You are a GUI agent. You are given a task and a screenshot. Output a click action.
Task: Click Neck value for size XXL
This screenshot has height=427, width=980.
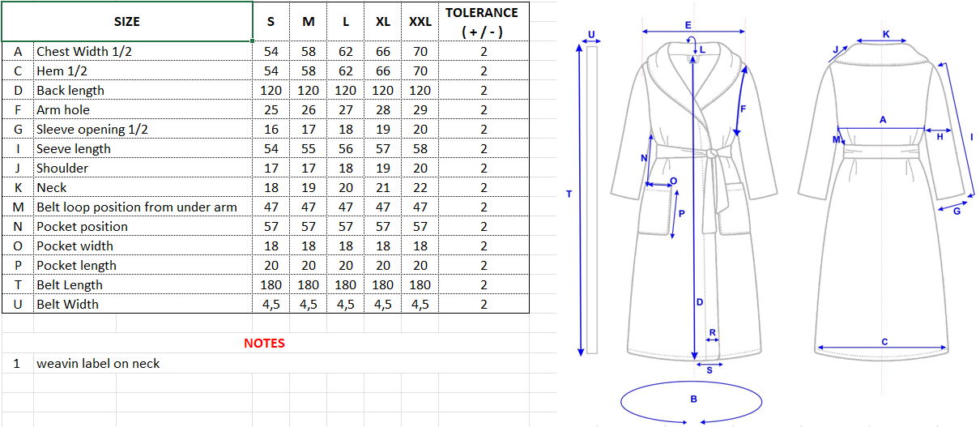(420, 187)
